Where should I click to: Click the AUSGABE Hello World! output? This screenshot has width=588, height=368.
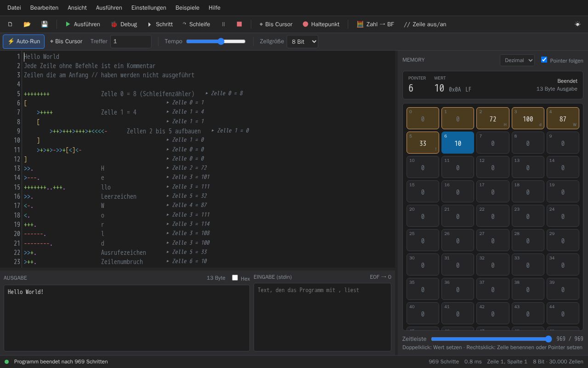point(127,318)
